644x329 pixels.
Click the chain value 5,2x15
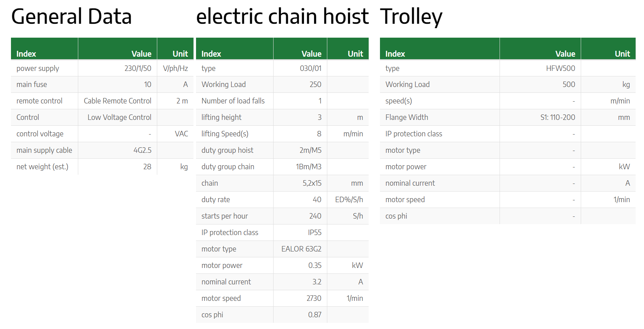click(312, 183)
